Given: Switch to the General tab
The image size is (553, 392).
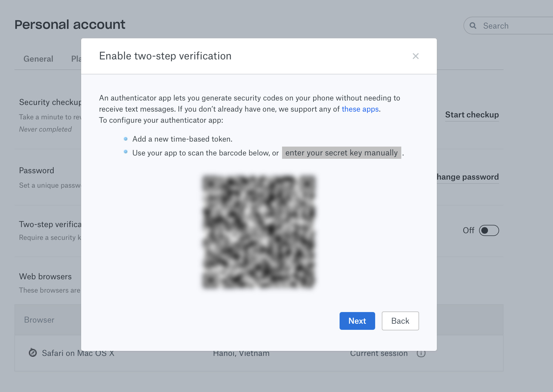Looking at the screenshot, I should (38, 59).
